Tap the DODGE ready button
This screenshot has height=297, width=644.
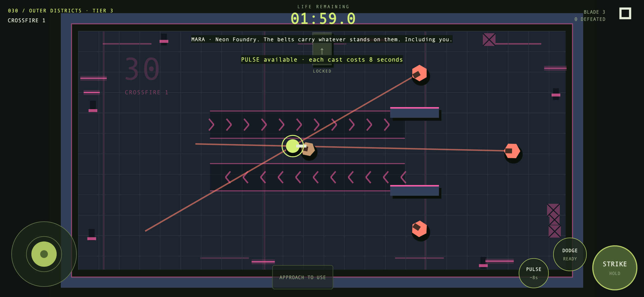tap(570, 254)
